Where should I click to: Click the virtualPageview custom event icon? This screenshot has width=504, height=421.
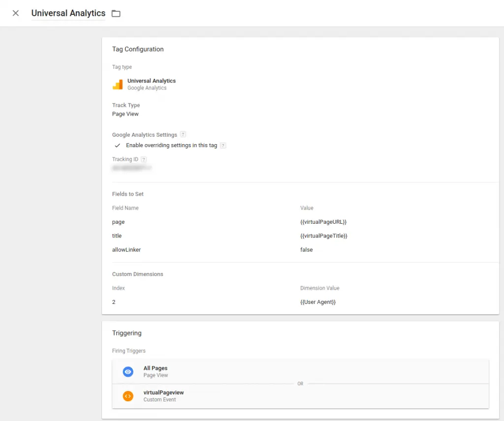[x=128, y=396]
